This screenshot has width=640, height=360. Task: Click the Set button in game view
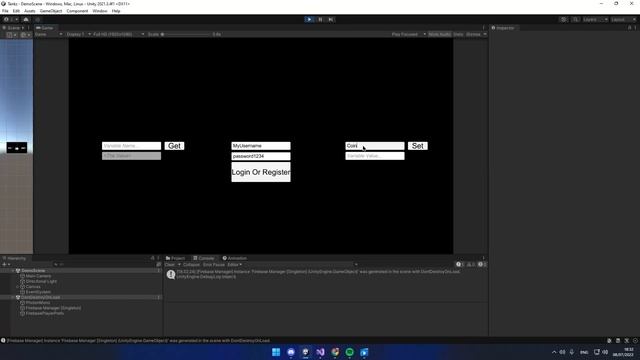pos(418,146)
